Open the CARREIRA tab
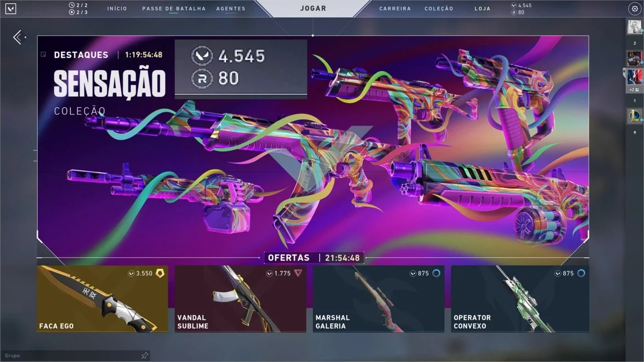The image size is (644, 362). (x=395, y=8)
